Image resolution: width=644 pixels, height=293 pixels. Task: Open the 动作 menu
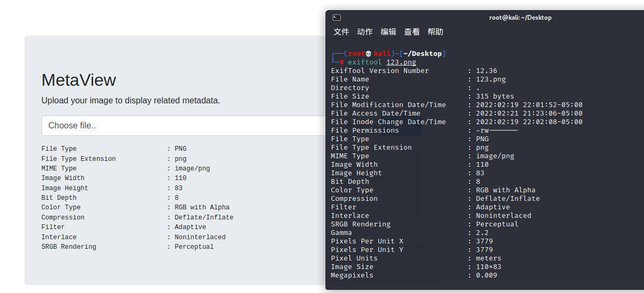(x=365, y=32)
